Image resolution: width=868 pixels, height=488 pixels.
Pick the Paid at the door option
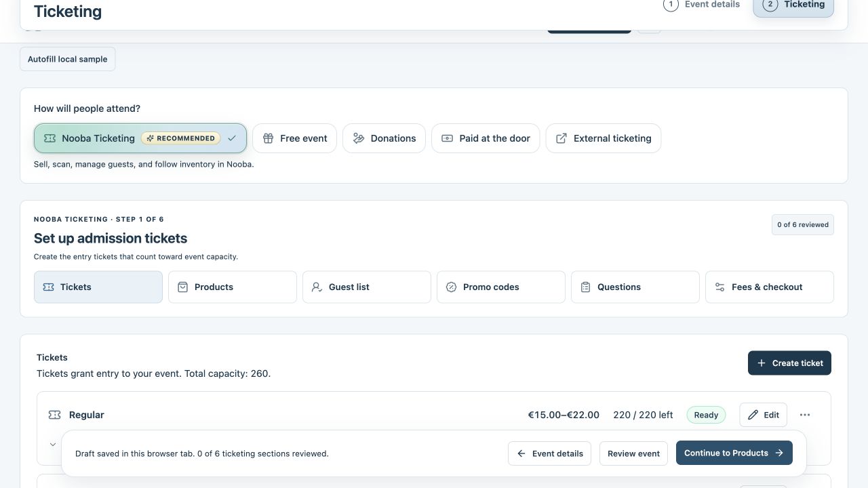pos(486,138)
